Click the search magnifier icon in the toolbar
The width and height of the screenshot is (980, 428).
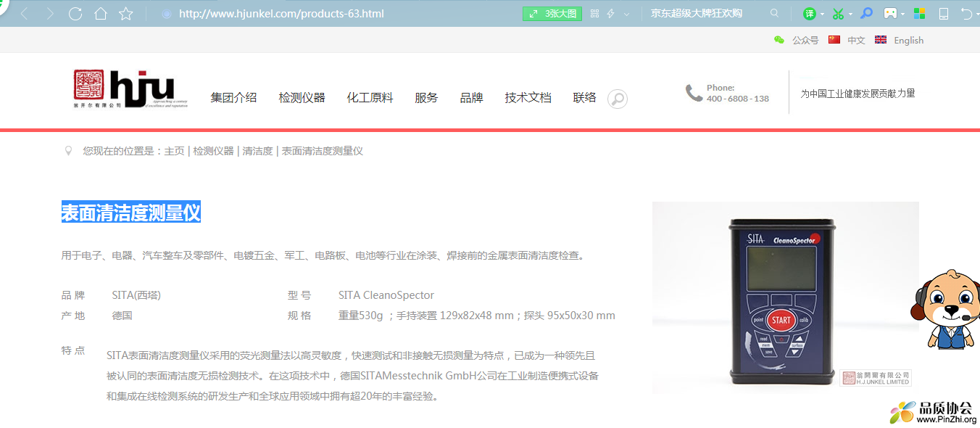(775, 13)
